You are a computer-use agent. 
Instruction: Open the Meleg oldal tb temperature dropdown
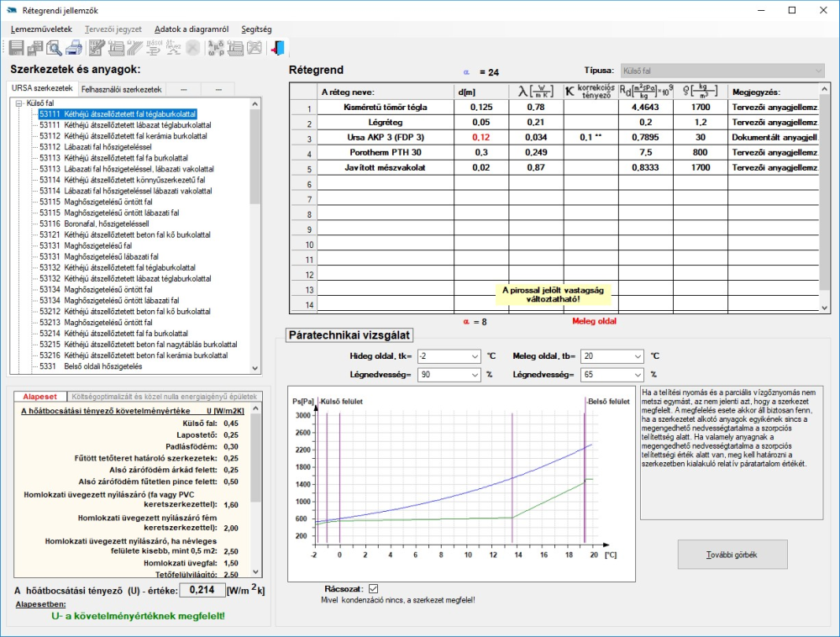coord(639,355)
